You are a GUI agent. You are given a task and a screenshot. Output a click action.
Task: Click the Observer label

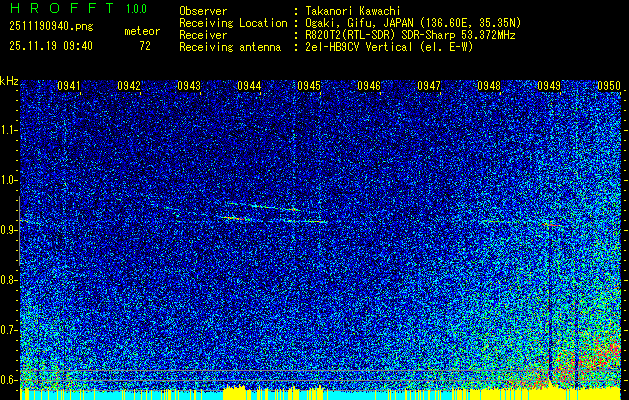point(203,11)
